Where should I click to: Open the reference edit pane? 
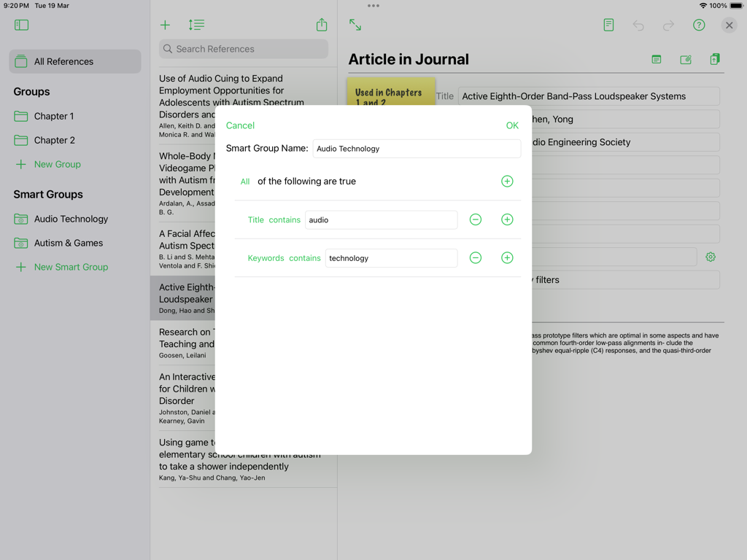click(685, 59)
